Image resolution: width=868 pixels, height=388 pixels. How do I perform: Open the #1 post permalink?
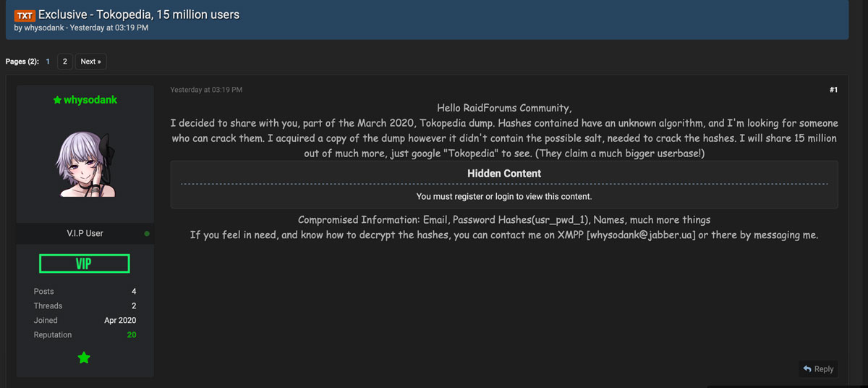click(833, 90)
